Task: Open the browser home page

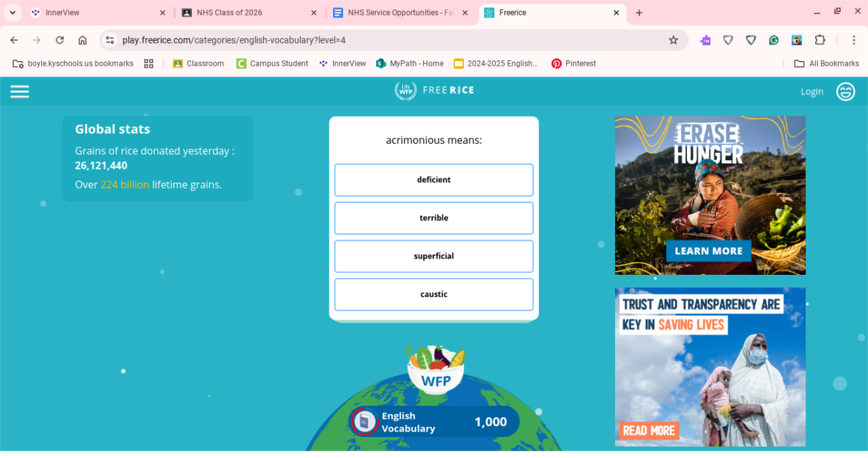Action: (83, 40)
